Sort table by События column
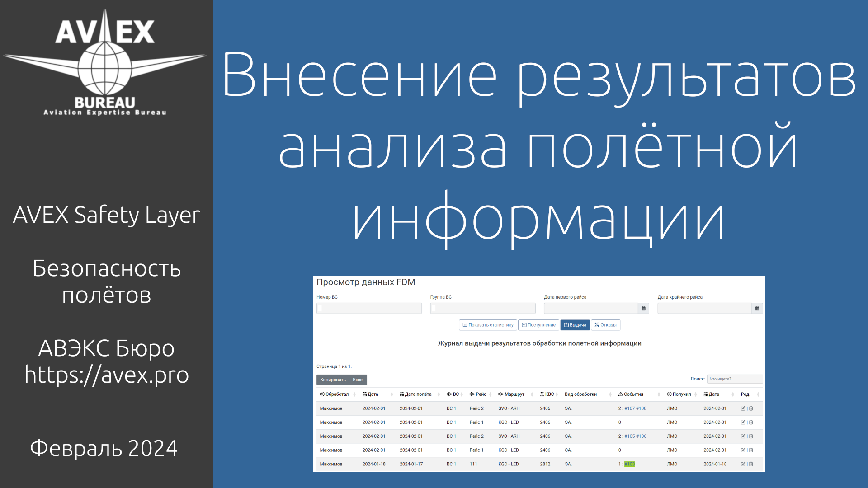868x488 pixels. [633, 394]
